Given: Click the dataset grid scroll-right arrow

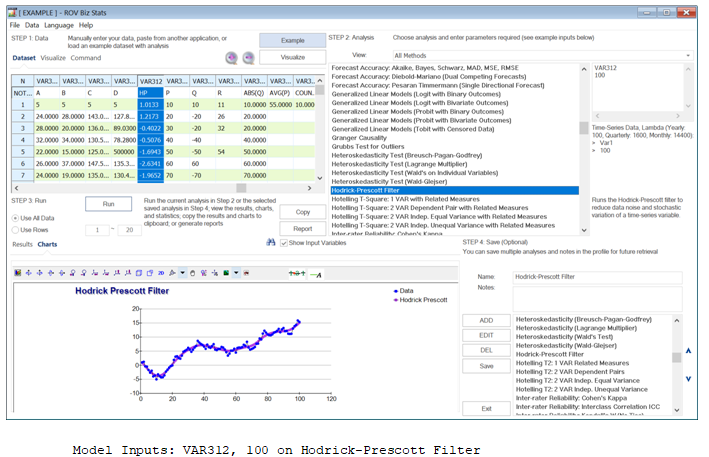Looking at the screenshot, I should [310, 188].
